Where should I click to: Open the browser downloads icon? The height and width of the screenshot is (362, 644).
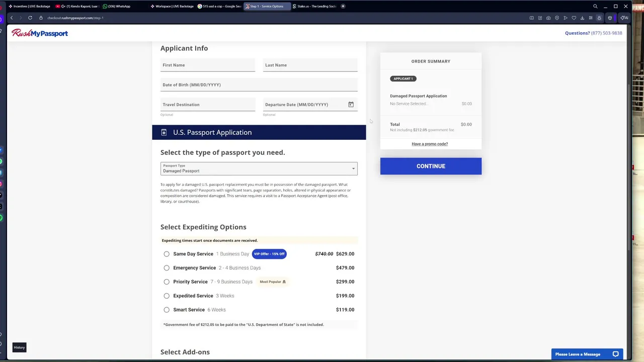click(x=582, y=18)
